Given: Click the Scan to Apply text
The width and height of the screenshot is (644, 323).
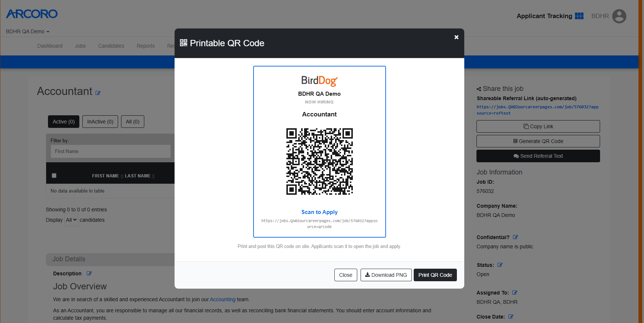Looking at the screenshot, I should (320, 212).
